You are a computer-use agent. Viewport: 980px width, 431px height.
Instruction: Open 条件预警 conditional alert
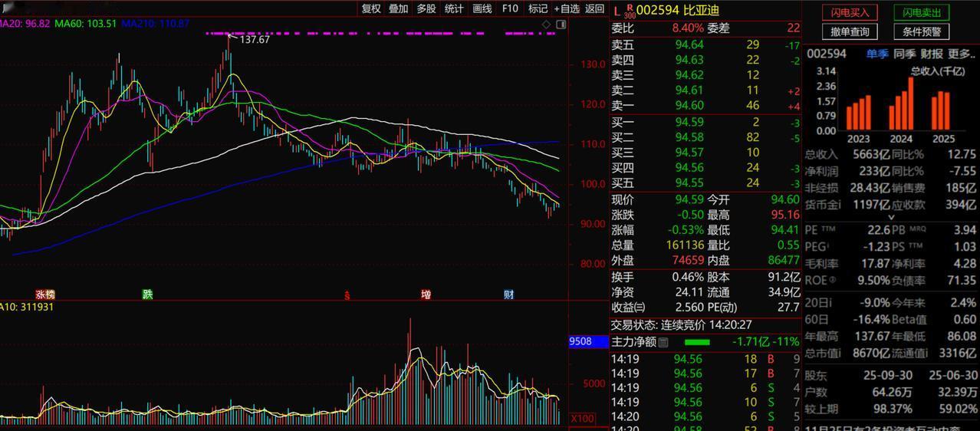click(x=922, y=31)
